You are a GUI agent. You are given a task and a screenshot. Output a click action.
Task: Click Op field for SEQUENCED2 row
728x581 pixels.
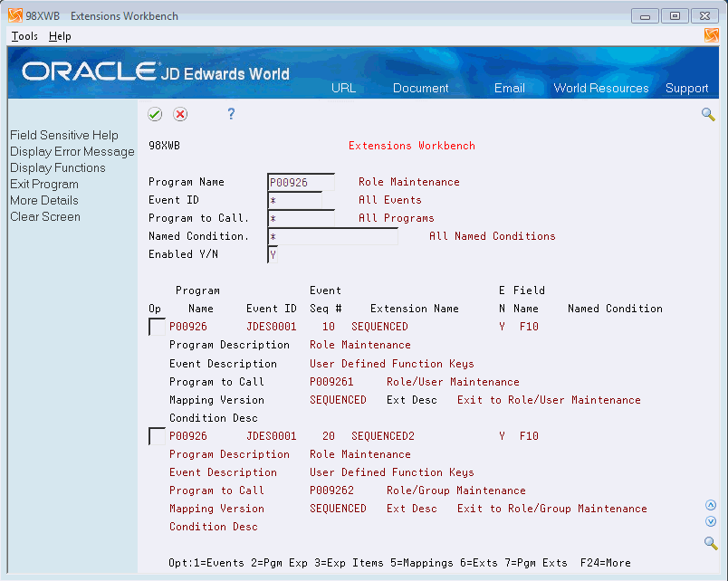pos(157,436)
